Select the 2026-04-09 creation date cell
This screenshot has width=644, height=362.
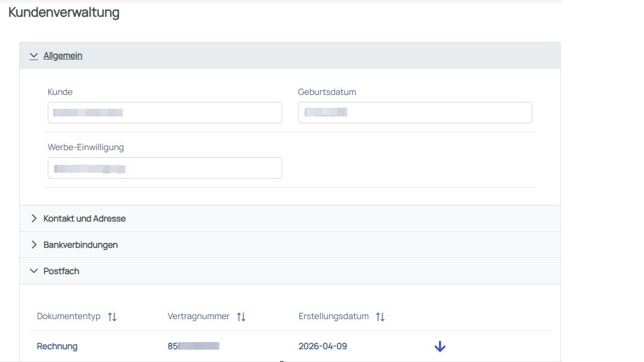(x=323, y=346)
